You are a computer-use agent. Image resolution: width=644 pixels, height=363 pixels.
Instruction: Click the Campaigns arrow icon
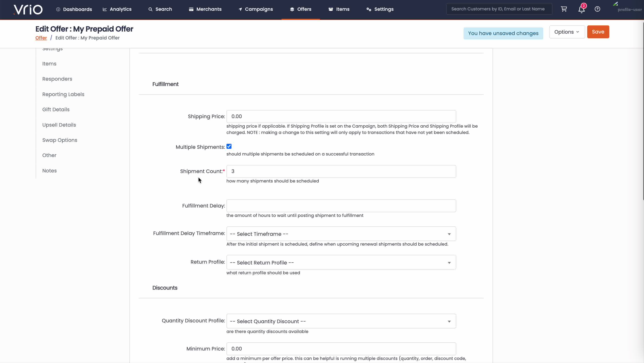point(240,9)
